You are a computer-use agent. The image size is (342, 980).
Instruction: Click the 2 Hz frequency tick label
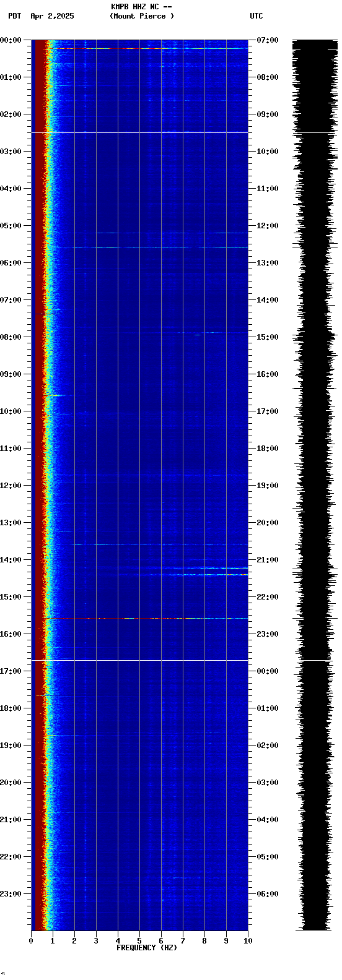[x=74, y=941]
